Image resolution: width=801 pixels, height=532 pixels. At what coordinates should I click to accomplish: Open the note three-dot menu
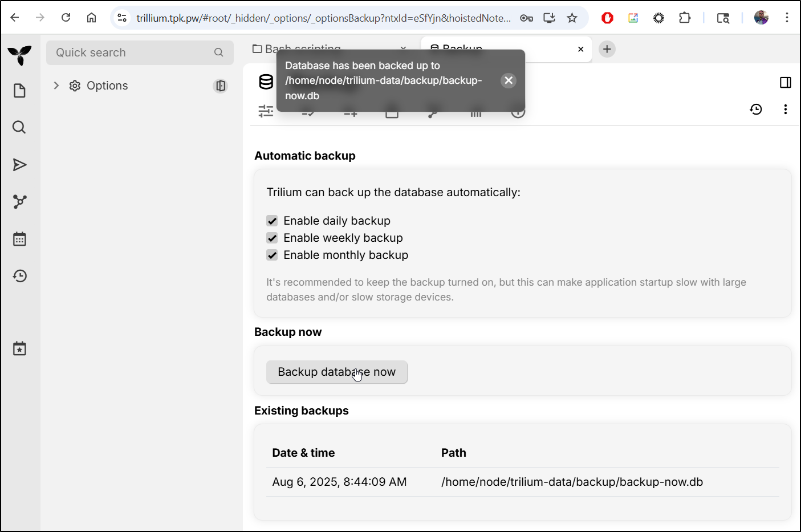click(786, 109)
